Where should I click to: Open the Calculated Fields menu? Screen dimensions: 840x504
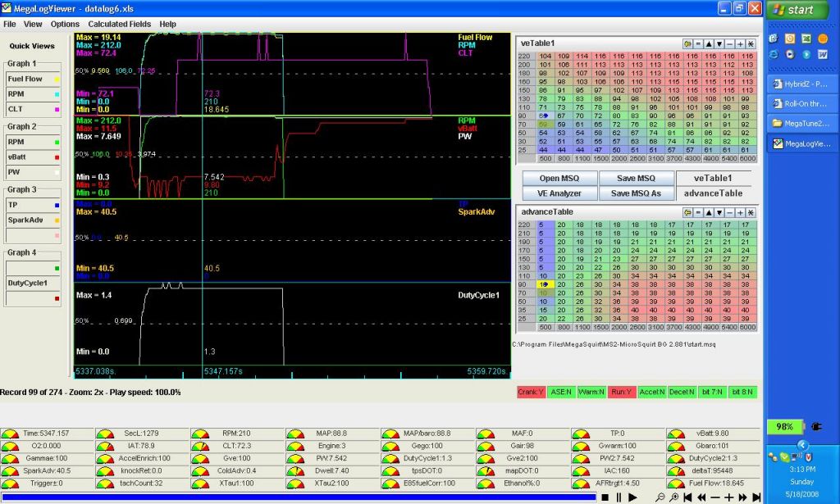point(119,25)
